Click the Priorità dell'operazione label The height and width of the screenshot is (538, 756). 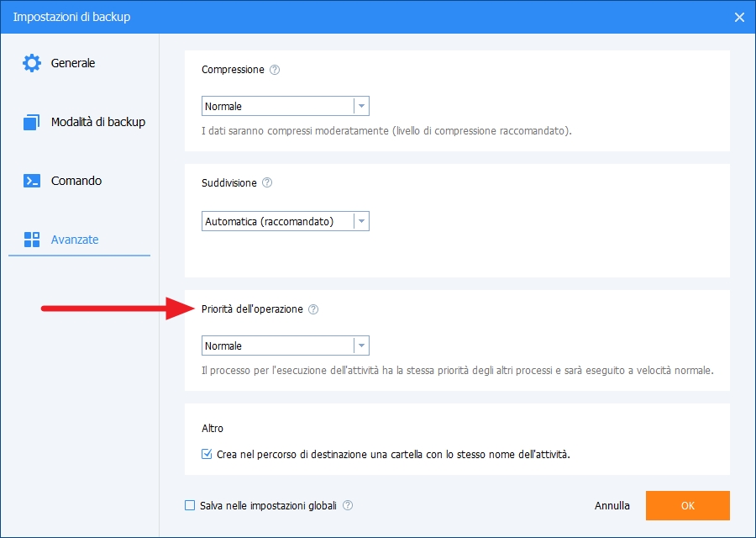click(x=252, y=309)
